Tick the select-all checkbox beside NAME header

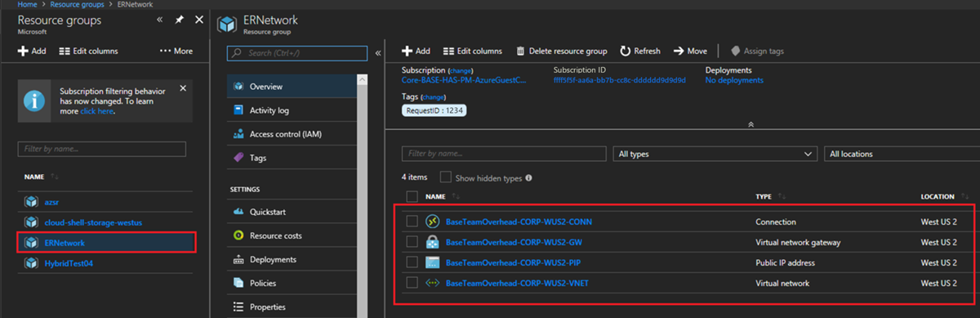click(x=412, y=196)
